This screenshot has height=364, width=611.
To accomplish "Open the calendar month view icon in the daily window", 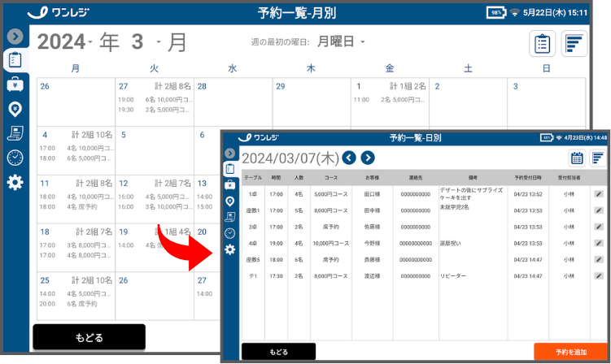I will pos(577,158).
